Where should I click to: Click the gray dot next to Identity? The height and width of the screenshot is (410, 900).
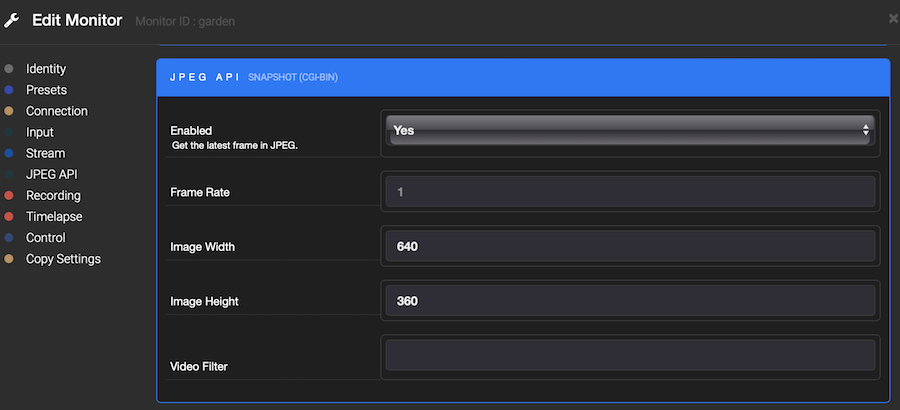click(9, 69)
